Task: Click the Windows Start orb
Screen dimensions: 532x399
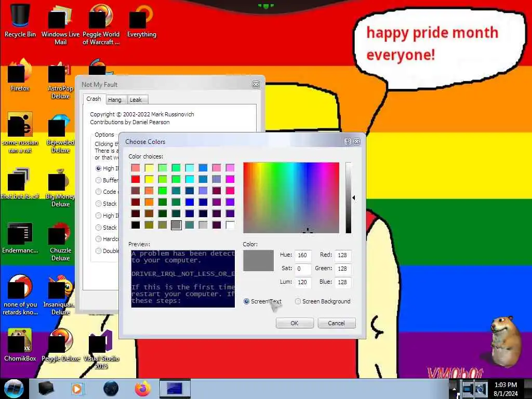Action: [x=14, y=389]
